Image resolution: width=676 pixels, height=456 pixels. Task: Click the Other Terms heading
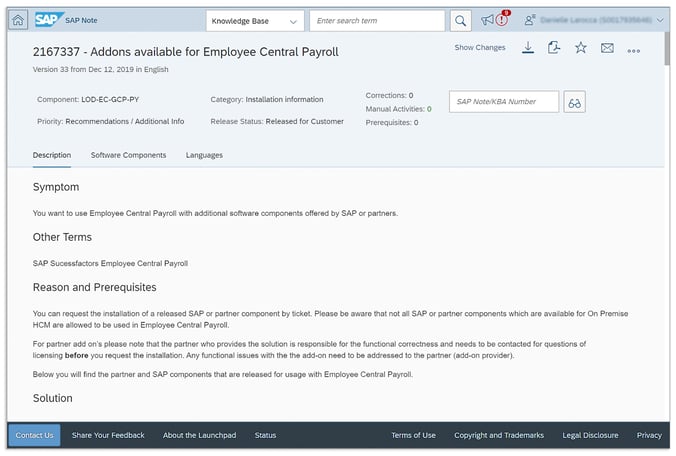pyautogui.click(x=62, y=237)
